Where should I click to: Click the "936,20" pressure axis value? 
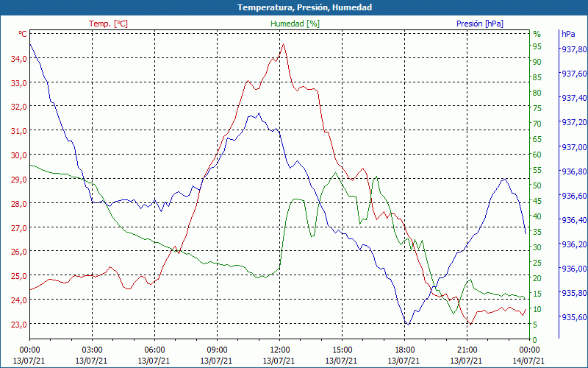(x=574, y=244)
